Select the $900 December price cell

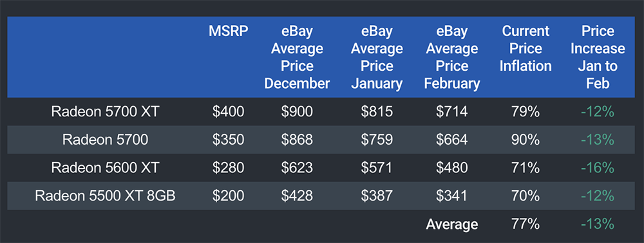(x=297, y=112)
